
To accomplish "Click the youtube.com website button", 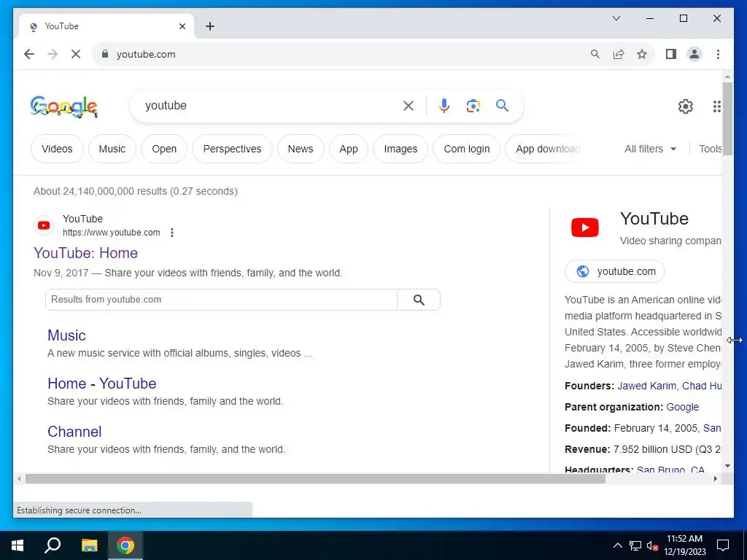I will click(615, 271).
